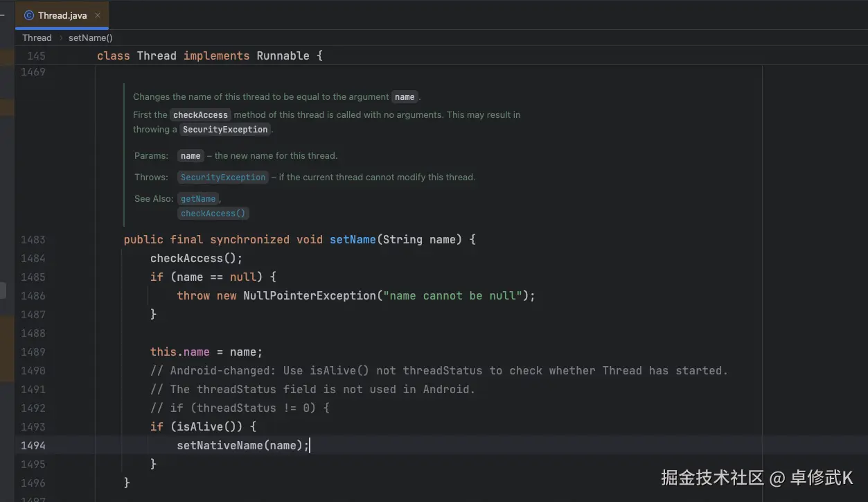Click the checkAccess inline code in documentation
Image resolution: width=868 pixels, height=502 pixels.
point(200,115)
